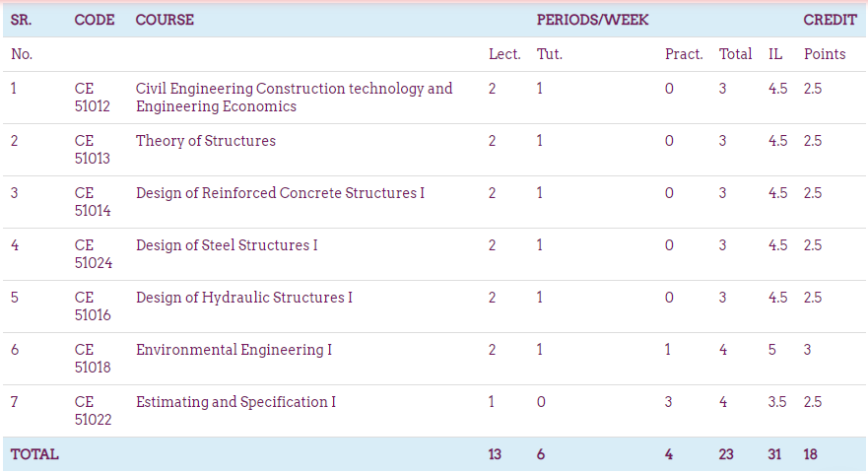Click Design of Steel Structures I text
Image resolution: width=868 pixels, height=474 pixels.
(x=227, y=245)
